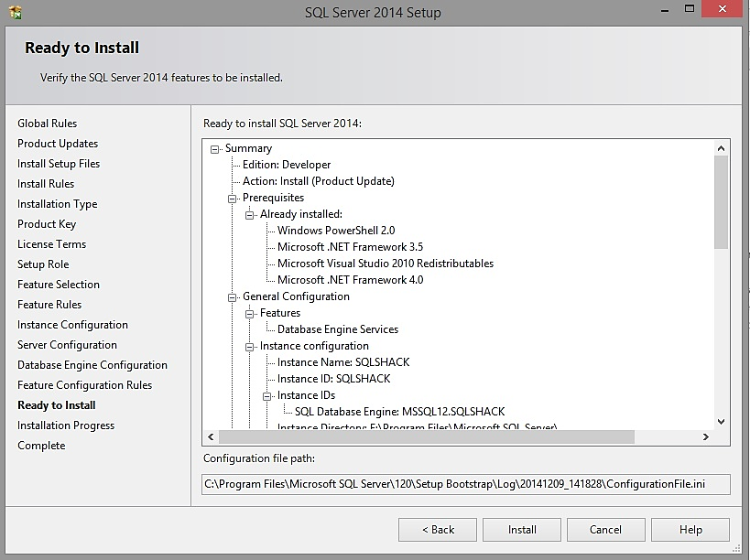Select 'Instance ID: SQLSHACK' row
The width and height of the screenshot is (750, 560).
[x=334, y=379]
